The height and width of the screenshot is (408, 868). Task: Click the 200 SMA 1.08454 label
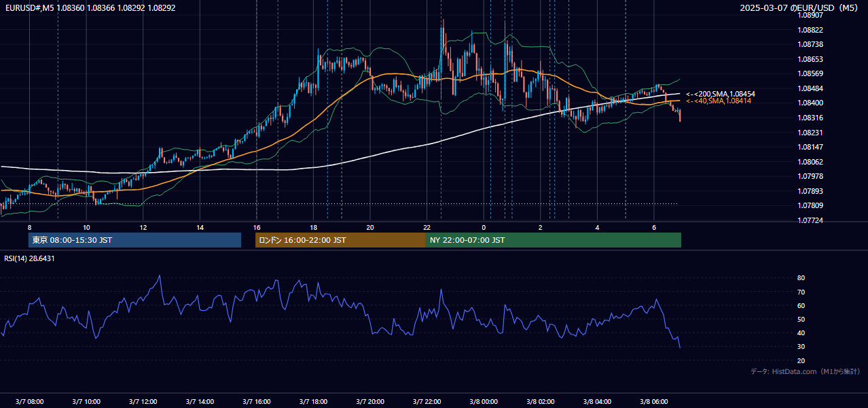pyautogui.click(x=721, y=94)
